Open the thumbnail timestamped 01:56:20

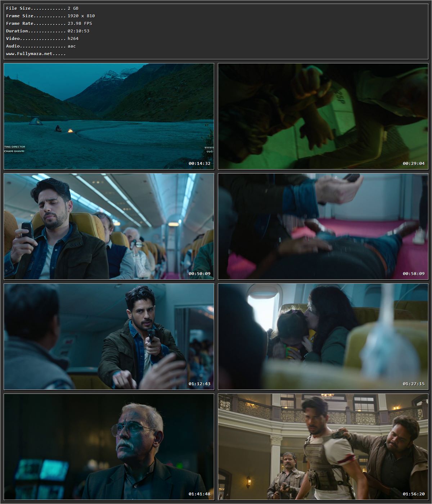tap(323, 447)
